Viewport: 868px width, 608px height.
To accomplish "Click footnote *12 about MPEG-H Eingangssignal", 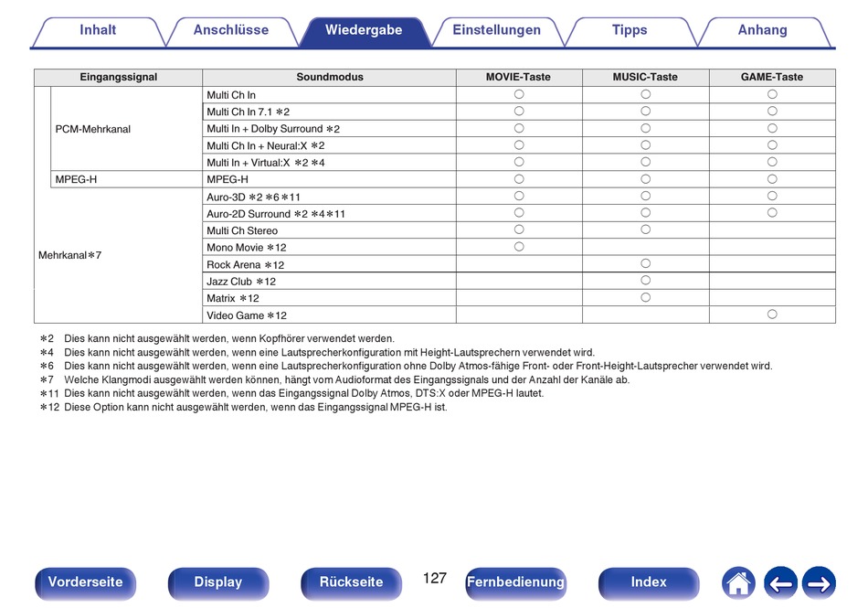I will click(243, 408).
